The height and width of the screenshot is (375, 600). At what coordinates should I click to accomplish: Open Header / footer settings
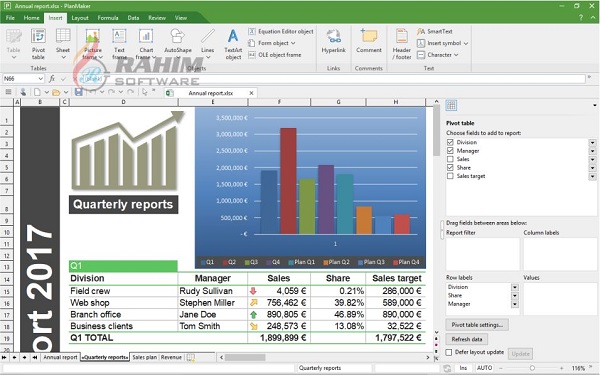[x=401, y=44]
